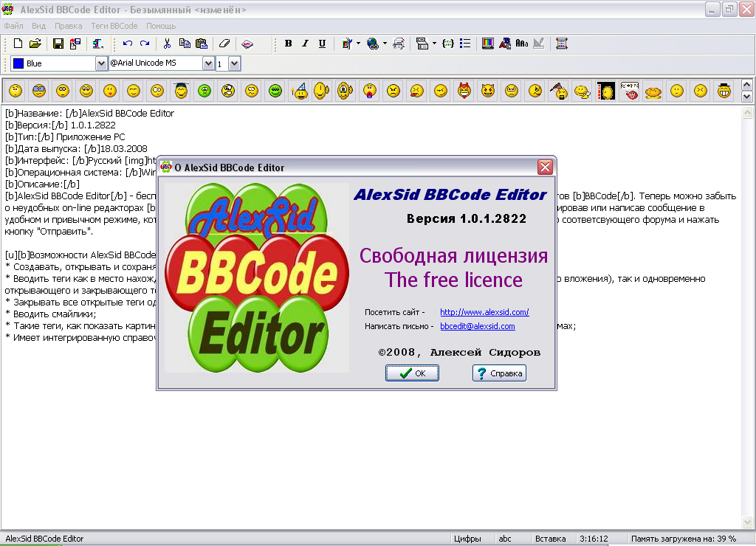Open the Файл menu
The image size is (756, 546).
point(13,26)
